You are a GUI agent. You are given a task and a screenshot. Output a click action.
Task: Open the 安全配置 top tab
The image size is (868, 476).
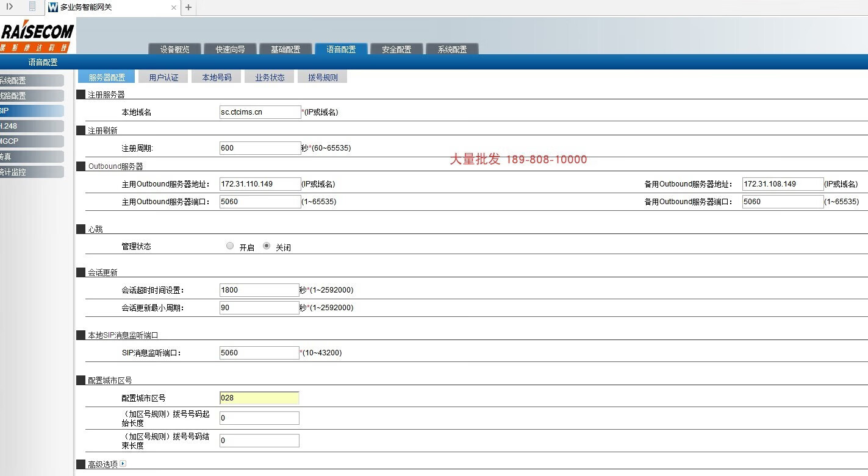pos(396,49)
